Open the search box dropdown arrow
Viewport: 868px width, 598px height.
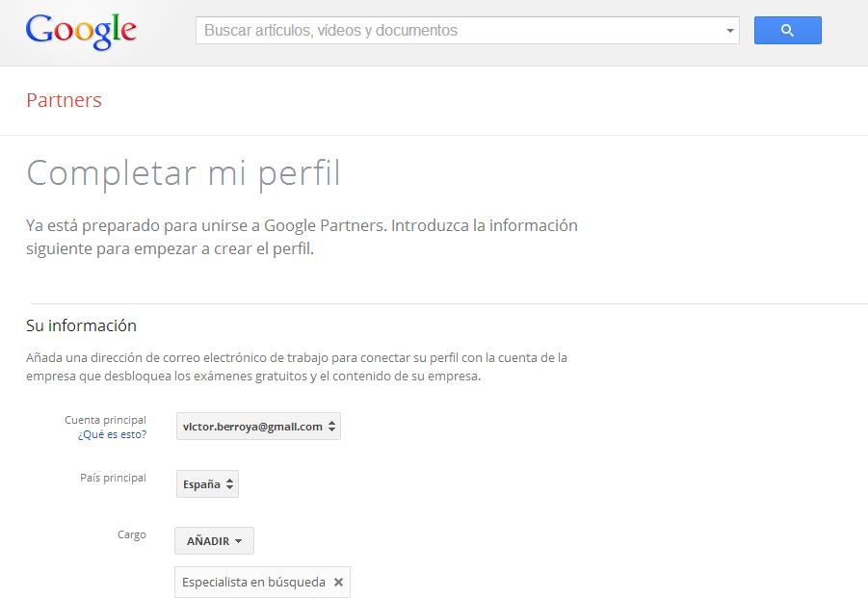(x=729, y=31)
